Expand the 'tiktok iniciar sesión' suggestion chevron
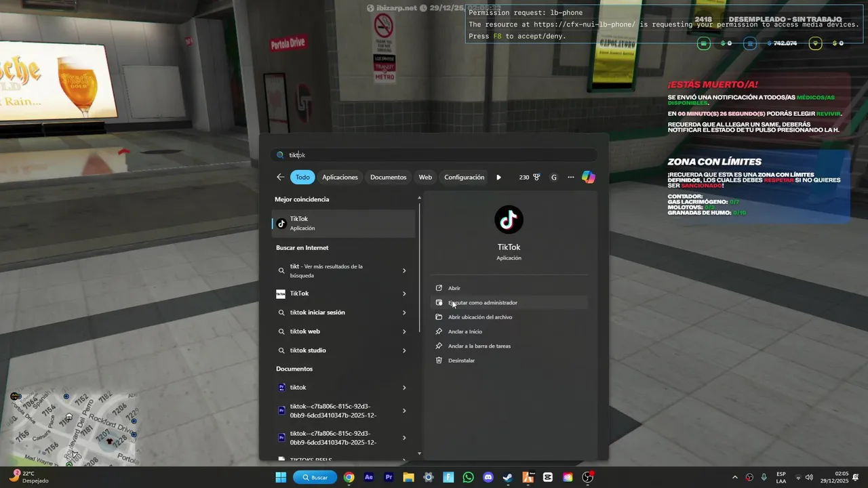 coord(404,312)
